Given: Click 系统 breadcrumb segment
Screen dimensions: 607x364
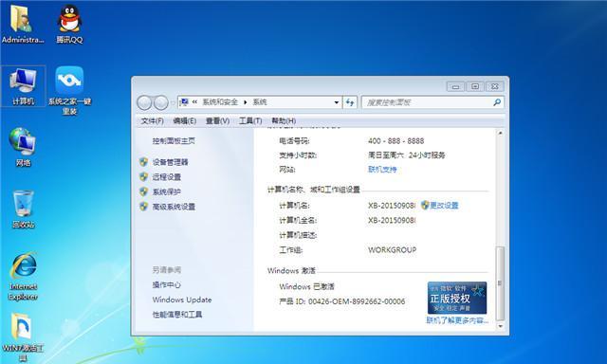Looking at the screenshot, I should click(x=260, y=102).
